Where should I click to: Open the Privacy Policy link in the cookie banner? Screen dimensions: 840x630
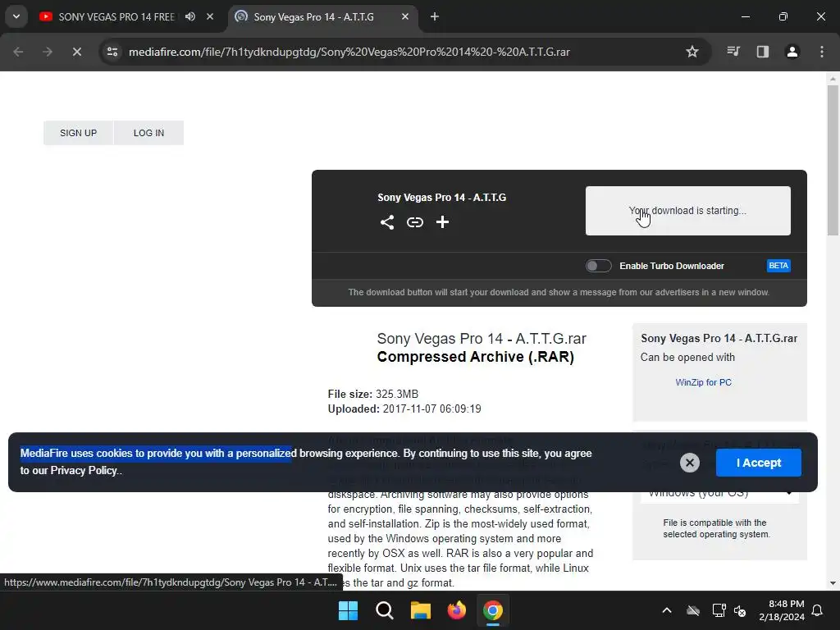click(84, 470)
